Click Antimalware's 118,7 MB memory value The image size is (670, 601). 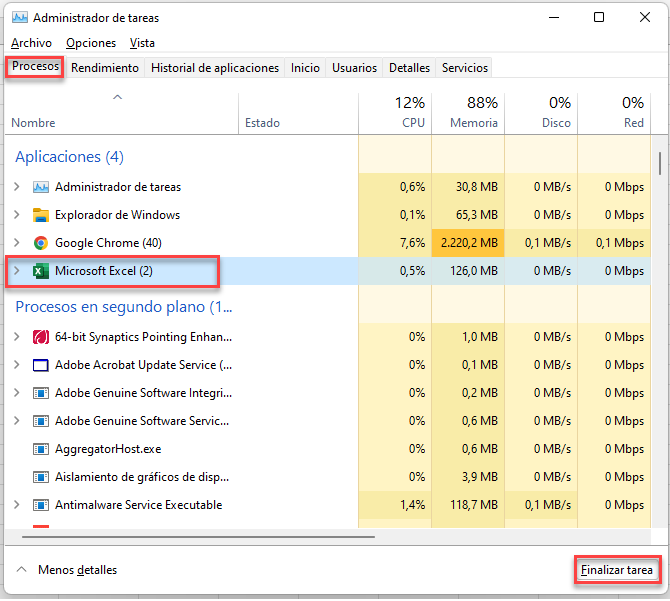pos(474,505)
